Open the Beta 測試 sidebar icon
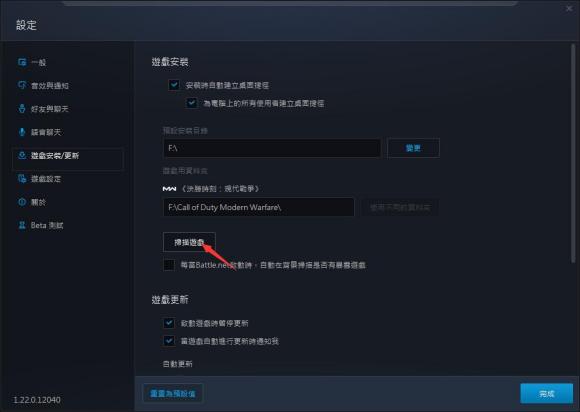580x412 pixels. click(22, 225)
